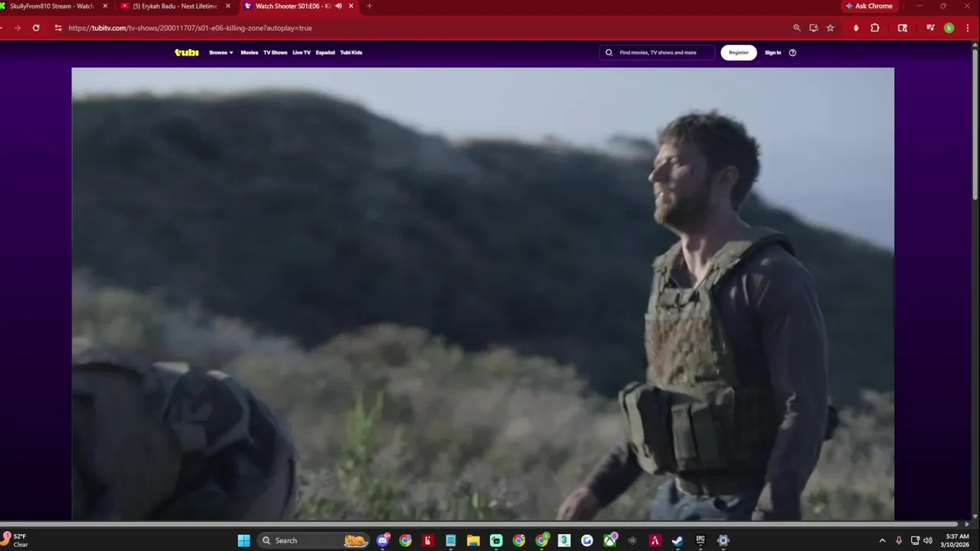
Task: Expand the Browse dropdown on Tubi
Action: tap(220, 53)
